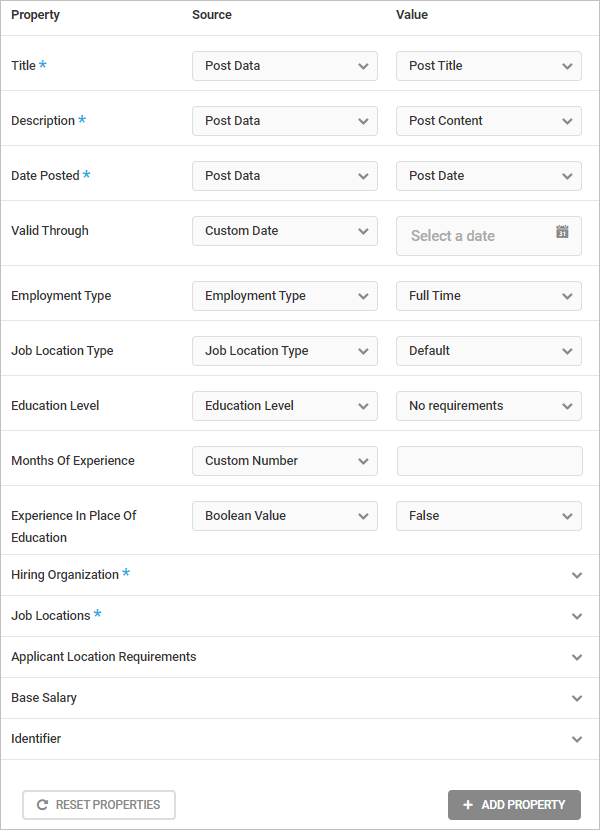
Task: Click the chevron beside Hiring Organization
Action: 577,575
